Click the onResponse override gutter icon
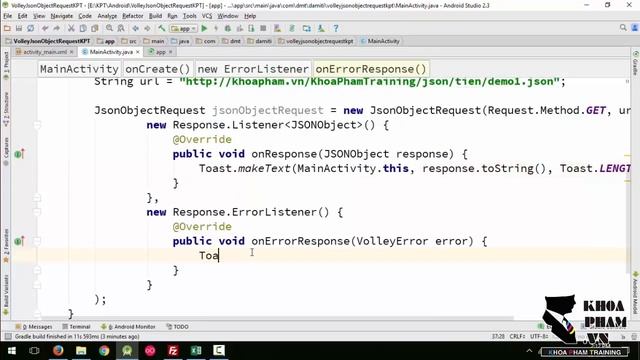640x360 pixels. [x=19, y=154]
